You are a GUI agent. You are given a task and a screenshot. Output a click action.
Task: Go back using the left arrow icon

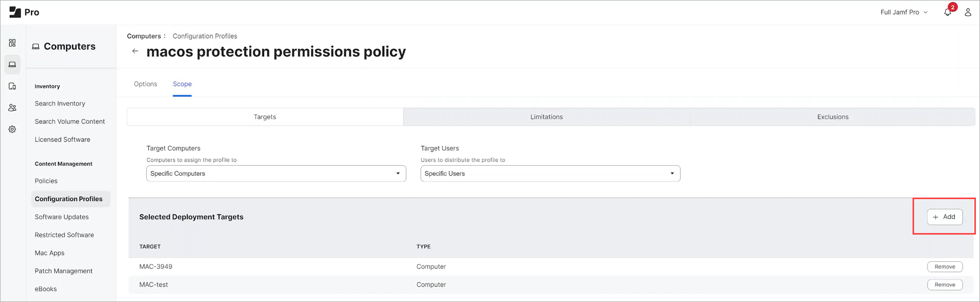click(x=135, y=51)
